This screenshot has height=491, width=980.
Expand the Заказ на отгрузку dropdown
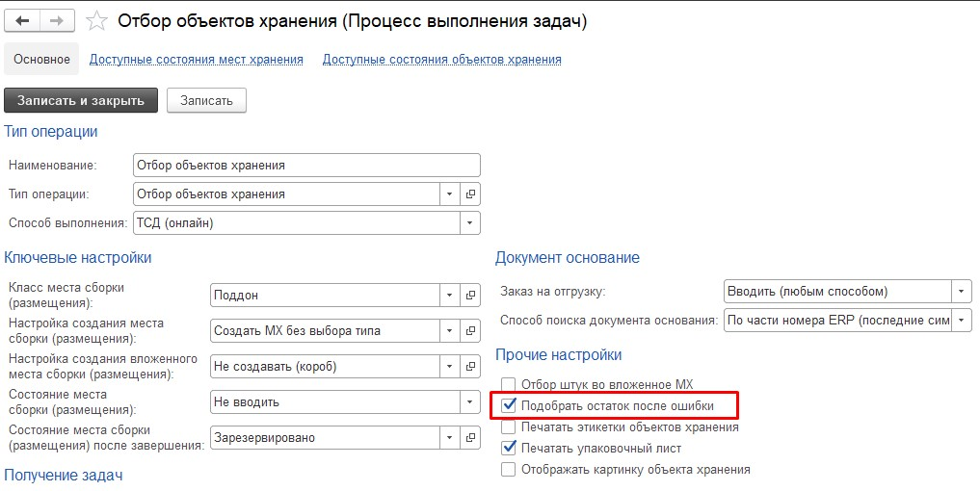[x=962, y=291]
